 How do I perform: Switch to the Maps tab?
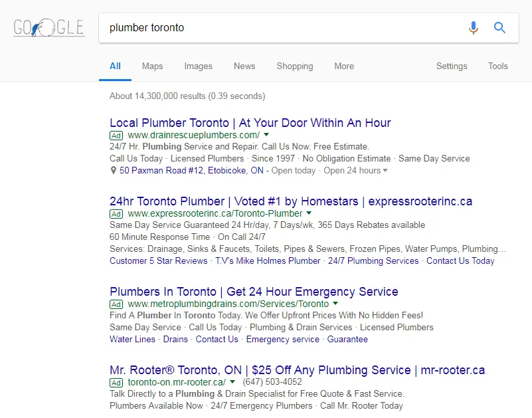[x=152, y=66]
